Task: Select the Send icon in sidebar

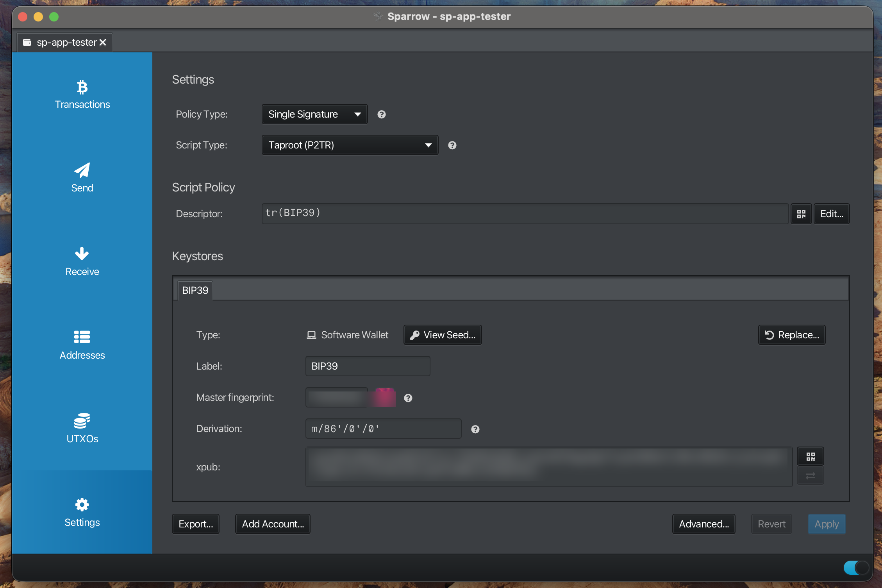Action: [82, 178]
